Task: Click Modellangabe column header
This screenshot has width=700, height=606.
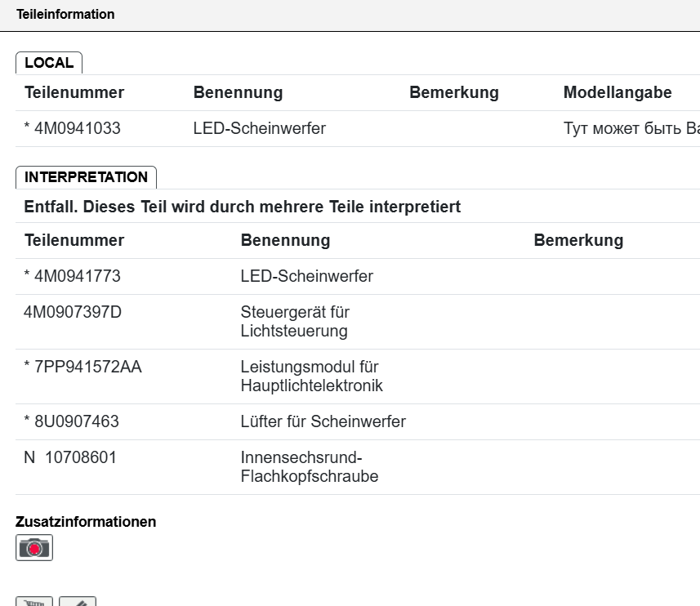Action: point(618,92)
